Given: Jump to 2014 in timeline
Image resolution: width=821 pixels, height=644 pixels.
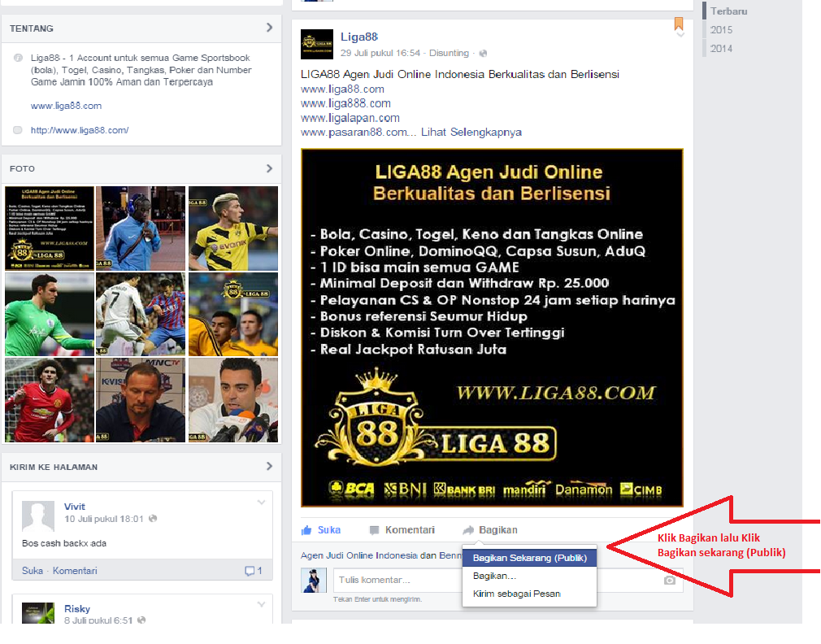Looking at the screenshot, I should (721, 48).
